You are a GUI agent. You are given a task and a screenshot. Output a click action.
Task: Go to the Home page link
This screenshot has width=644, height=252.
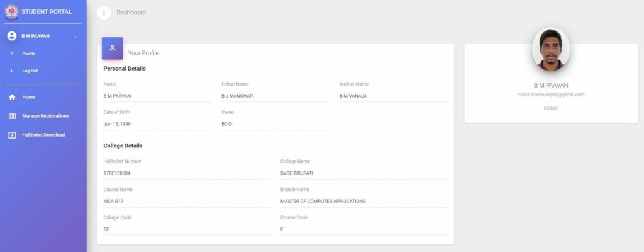pyautogui.click(x=29, y=97)
